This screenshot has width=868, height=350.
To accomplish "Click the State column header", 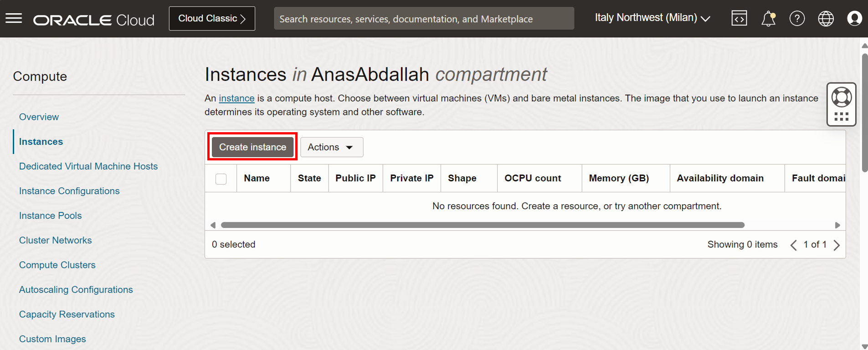I will [309, 178].
